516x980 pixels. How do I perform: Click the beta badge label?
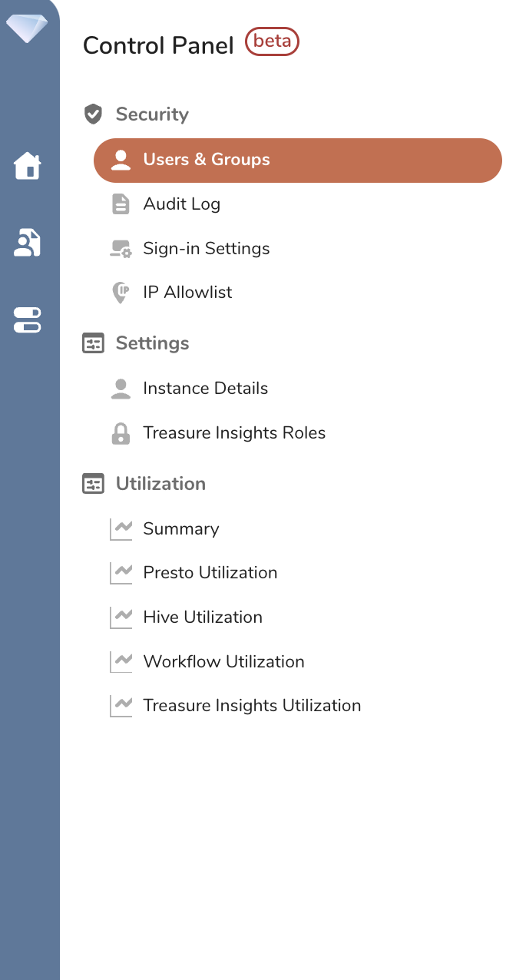point(272,41)
